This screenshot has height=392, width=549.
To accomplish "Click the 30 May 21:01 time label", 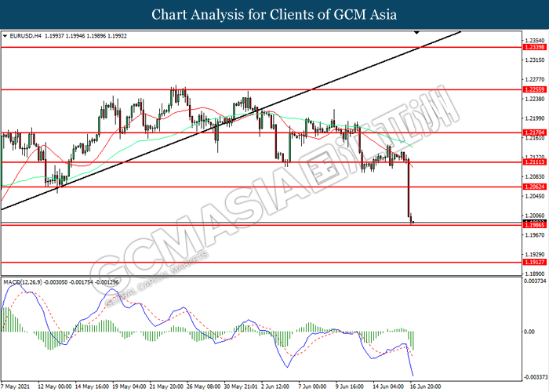I will (241, 387).
